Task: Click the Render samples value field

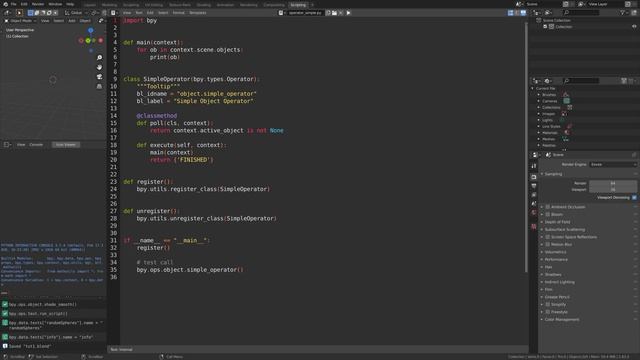Action: point(613,183)
